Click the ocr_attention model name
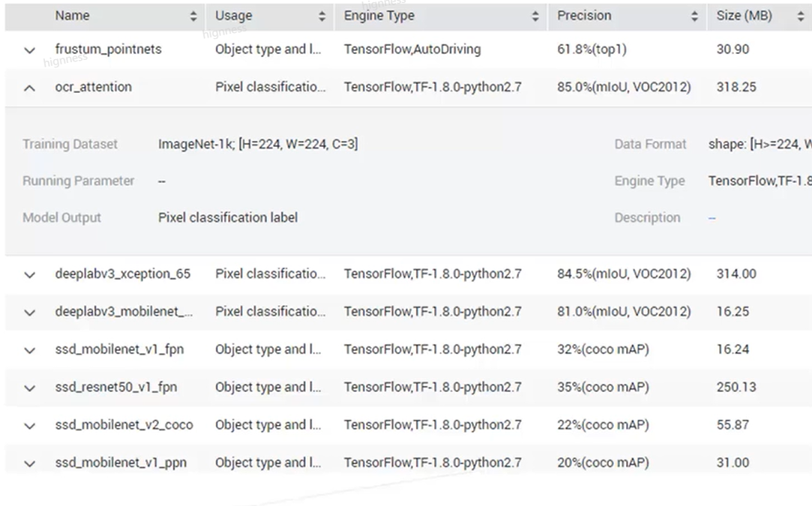Image resolution: width=812 pixels, height=506 pixels. pyautogui.click(x=93, y=87)
